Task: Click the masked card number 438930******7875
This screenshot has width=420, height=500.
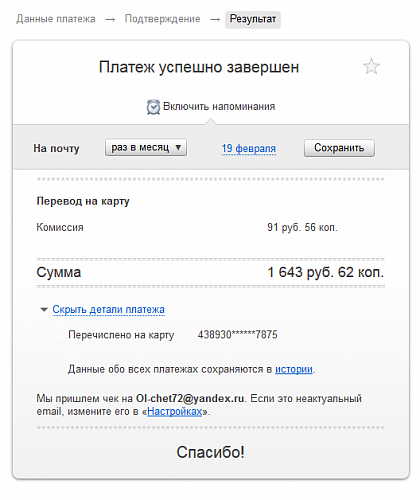Action: click(x=237, y=334)
